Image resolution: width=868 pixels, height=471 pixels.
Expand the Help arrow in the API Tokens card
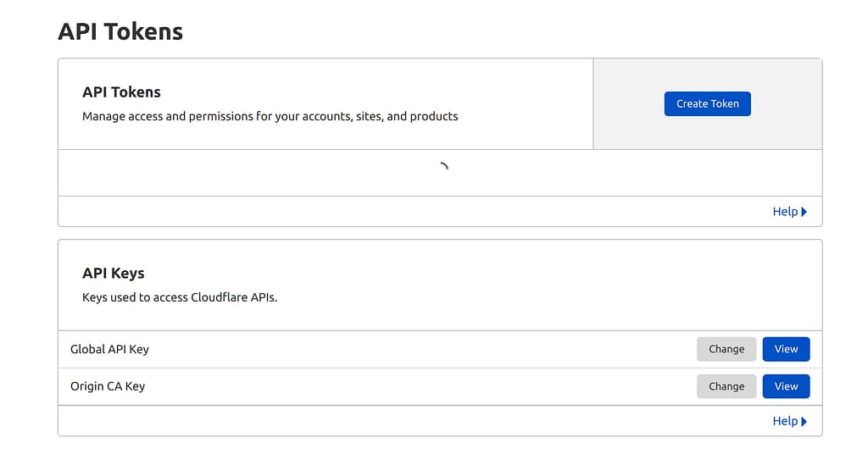804,212
